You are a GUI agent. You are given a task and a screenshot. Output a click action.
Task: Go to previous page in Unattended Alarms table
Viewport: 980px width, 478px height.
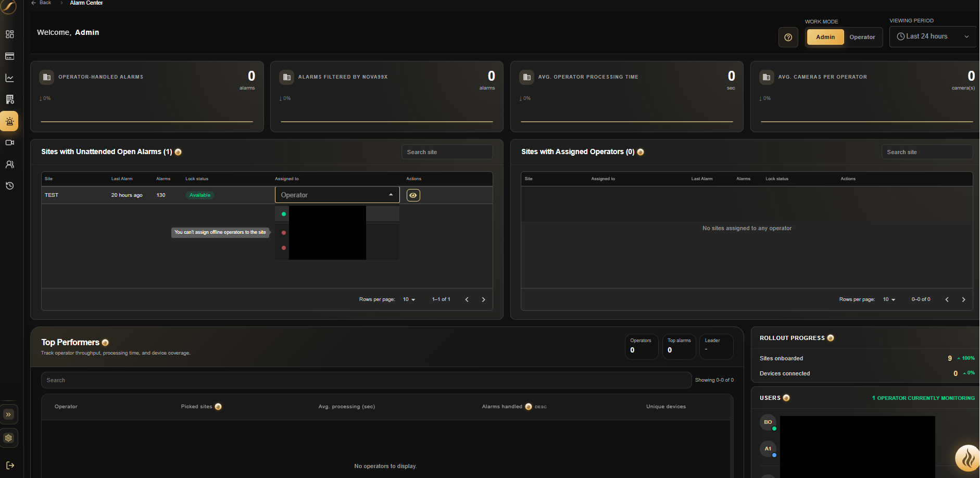tap(467, 299)
